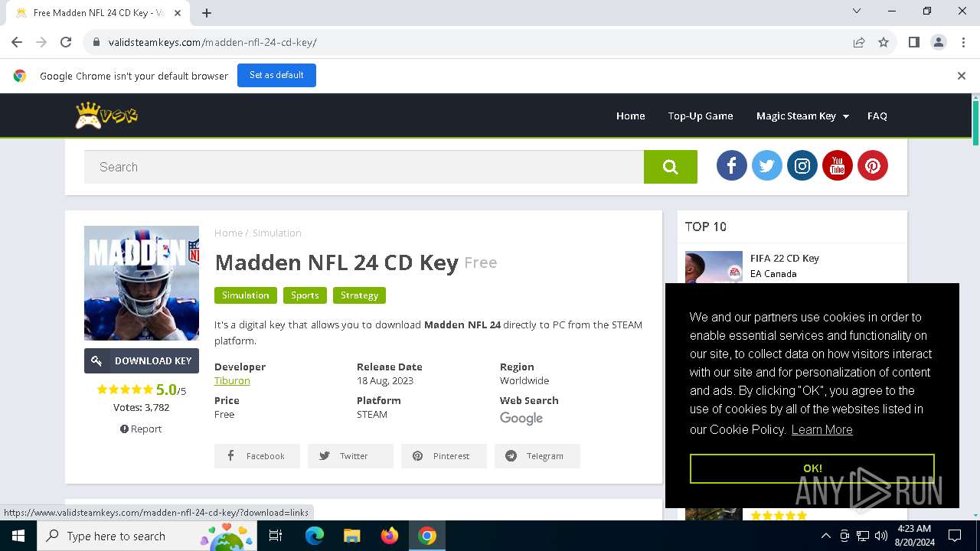Share on Facebook via the share button
The image size is (980, 551).
257,456
